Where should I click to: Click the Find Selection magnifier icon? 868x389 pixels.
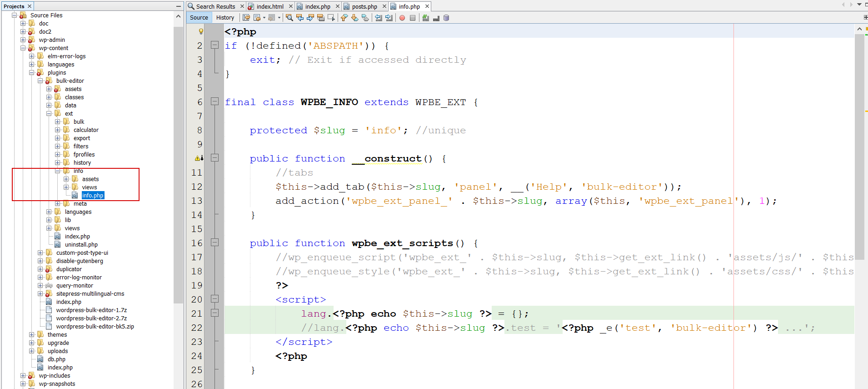[x=289, y=18]
